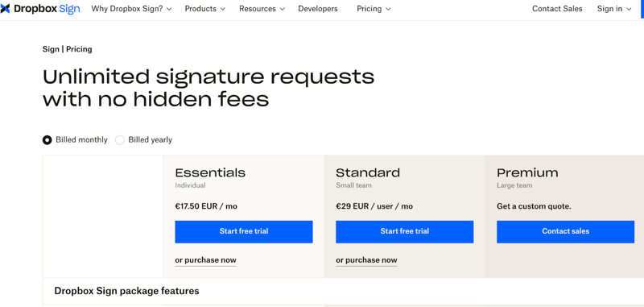
Task: Click 'or purchase now' under Essentials
Action: click(206, 260)
